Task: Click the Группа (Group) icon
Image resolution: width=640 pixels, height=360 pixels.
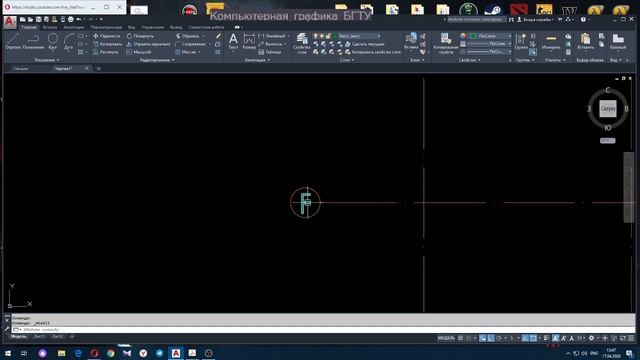Action: pos(521,42)
